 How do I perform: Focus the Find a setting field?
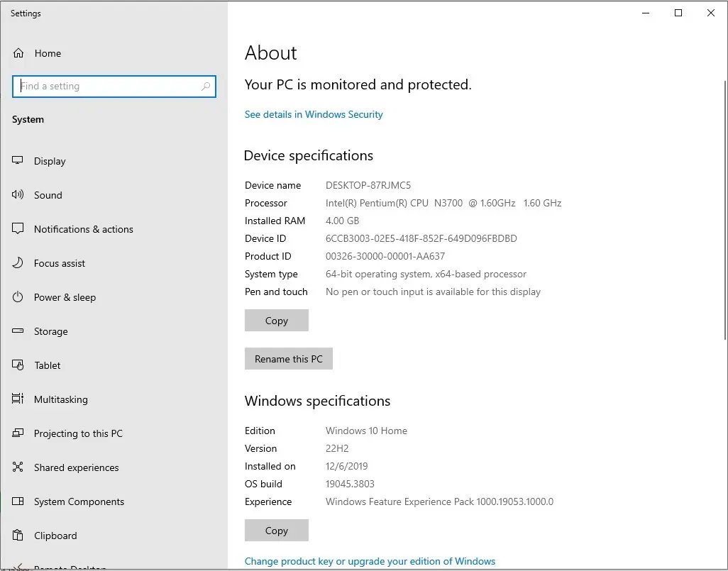[114, 87]
